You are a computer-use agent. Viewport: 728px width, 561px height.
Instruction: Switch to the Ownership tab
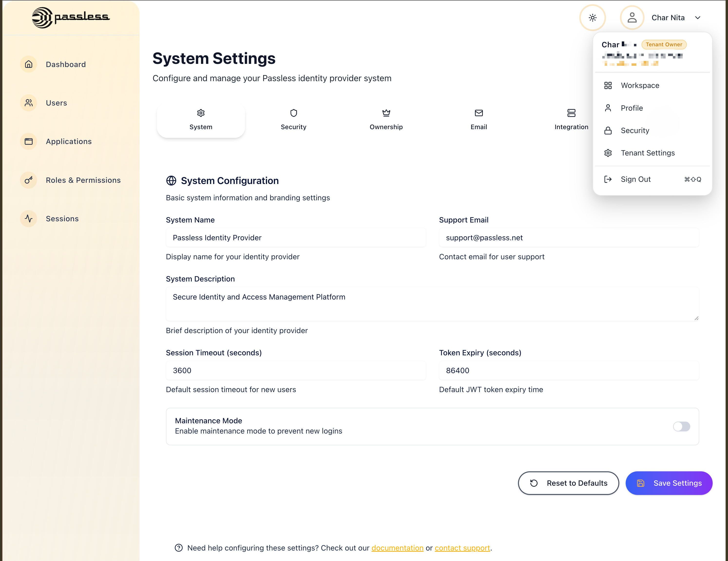tap(386, 120)
